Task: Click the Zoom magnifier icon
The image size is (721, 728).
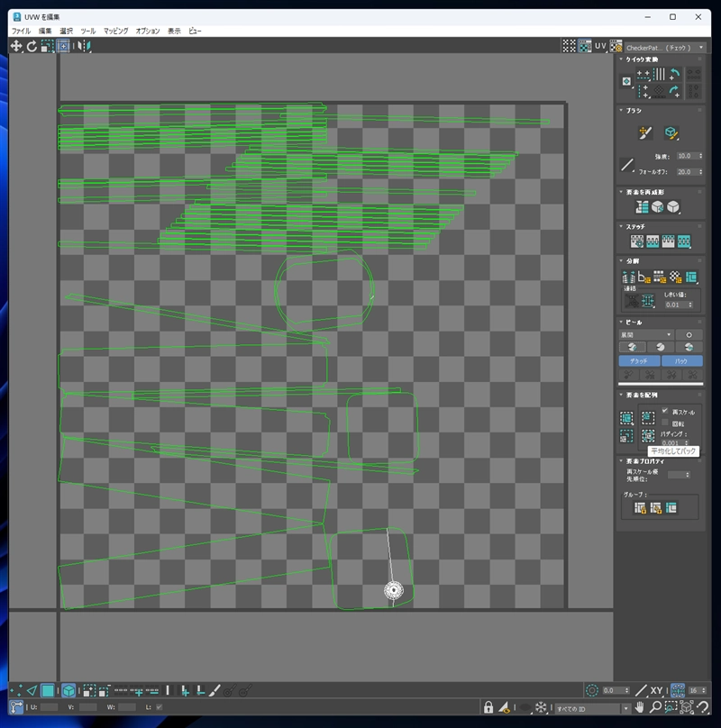Action: click(x=655, y=707)
